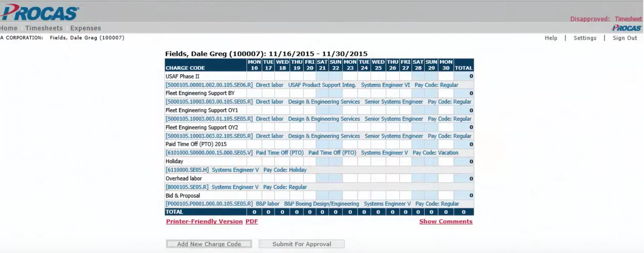Open the Timesheets menu

click(44, 28)
